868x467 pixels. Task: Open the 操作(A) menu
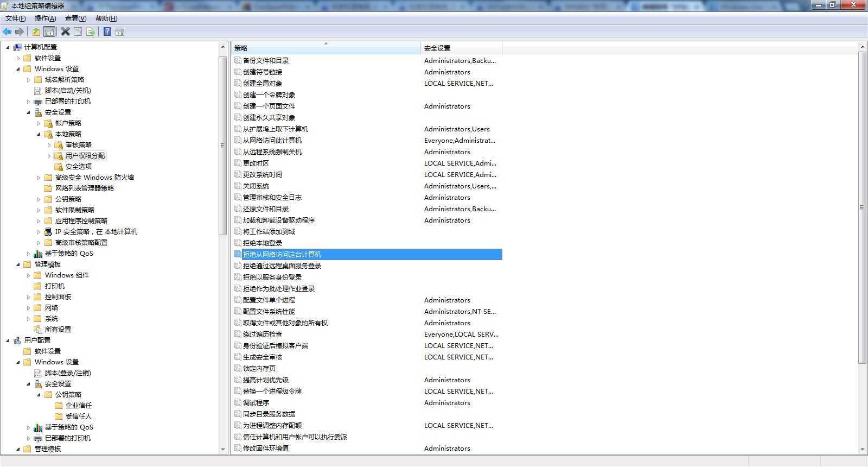(45, 18)
